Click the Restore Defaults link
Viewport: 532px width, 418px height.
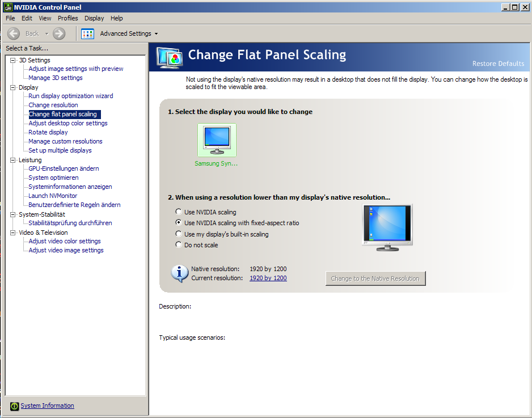[x=498, y=64]
